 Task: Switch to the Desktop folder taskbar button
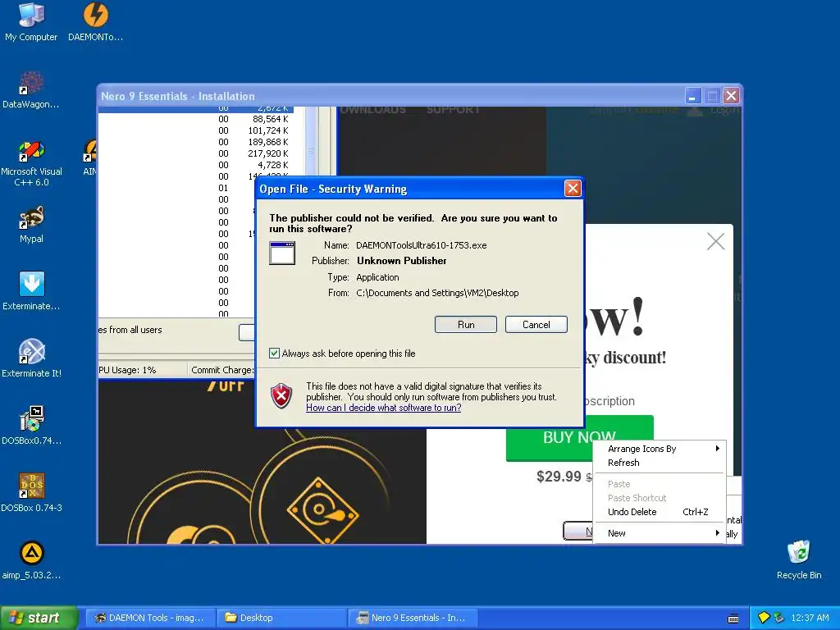[282, 619]
